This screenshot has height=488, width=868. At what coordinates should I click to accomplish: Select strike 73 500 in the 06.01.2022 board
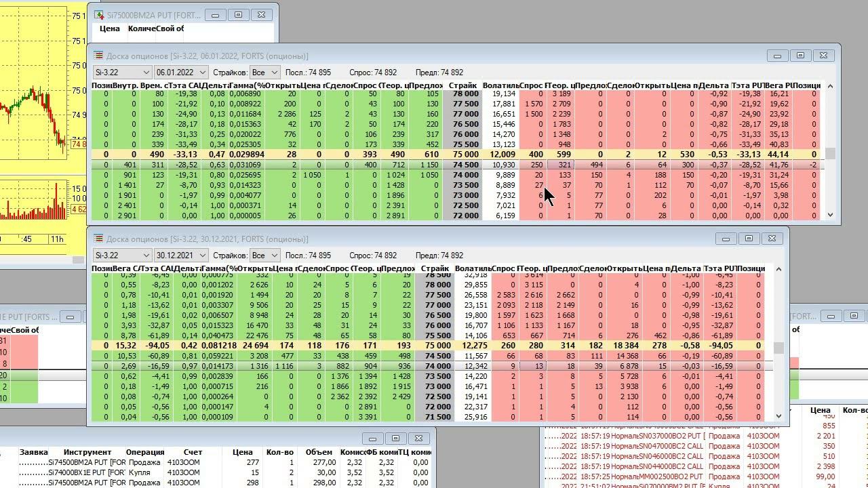463,185
